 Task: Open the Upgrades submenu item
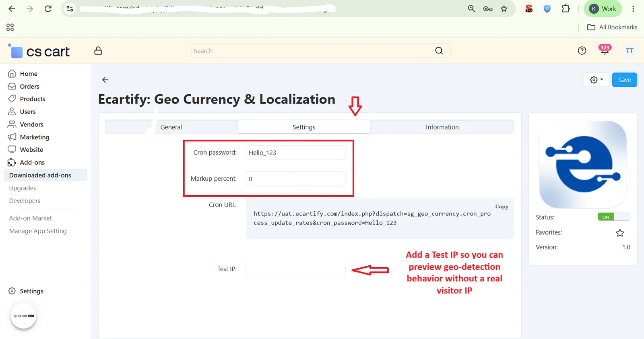click(x=23, y=188)
